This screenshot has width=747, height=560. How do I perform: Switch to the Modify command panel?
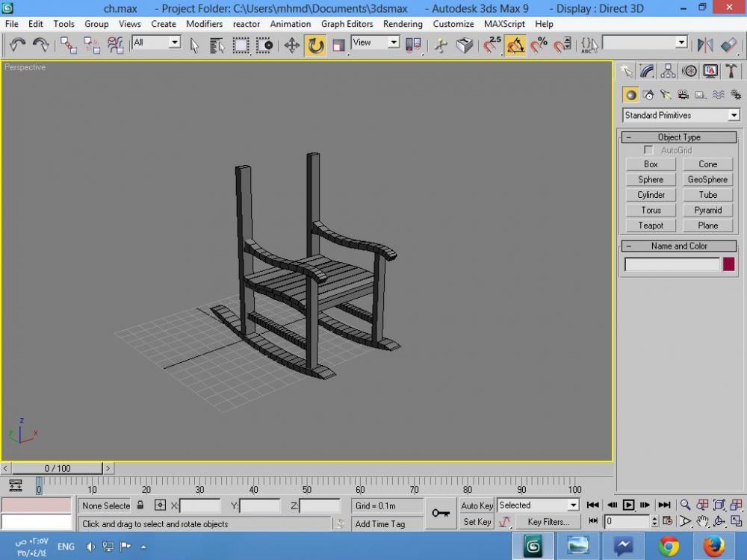coord(647,71)
